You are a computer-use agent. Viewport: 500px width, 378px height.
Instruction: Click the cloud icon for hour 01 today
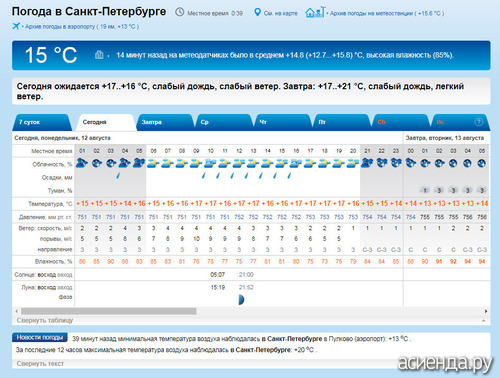click(x=82, y=163)
